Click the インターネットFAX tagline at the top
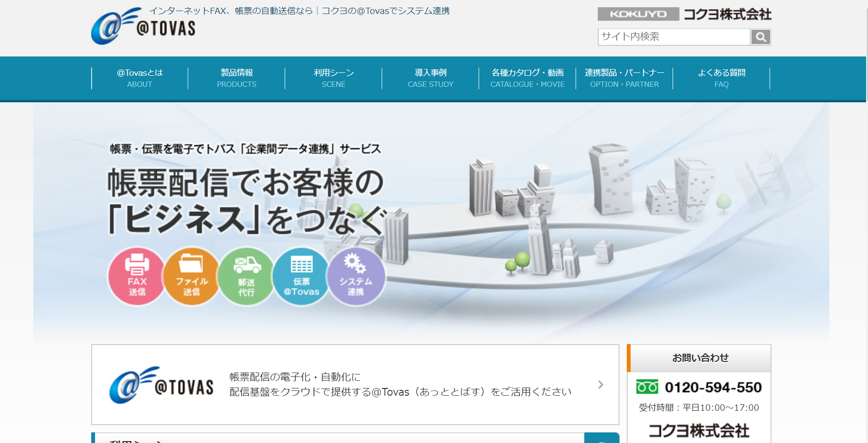This screenshot has width=868, height=443. click(x=299, y=11)
